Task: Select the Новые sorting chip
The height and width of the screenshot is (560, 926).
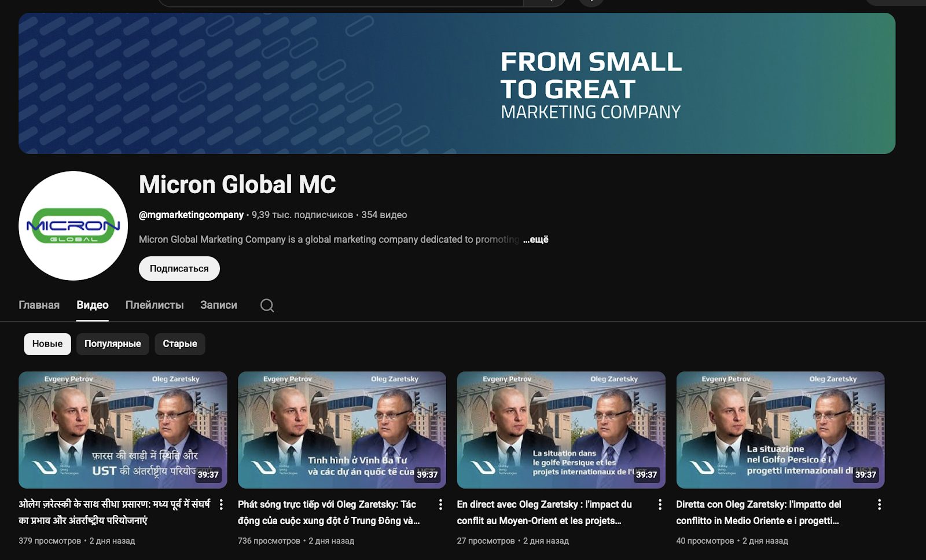Action: 47,344
